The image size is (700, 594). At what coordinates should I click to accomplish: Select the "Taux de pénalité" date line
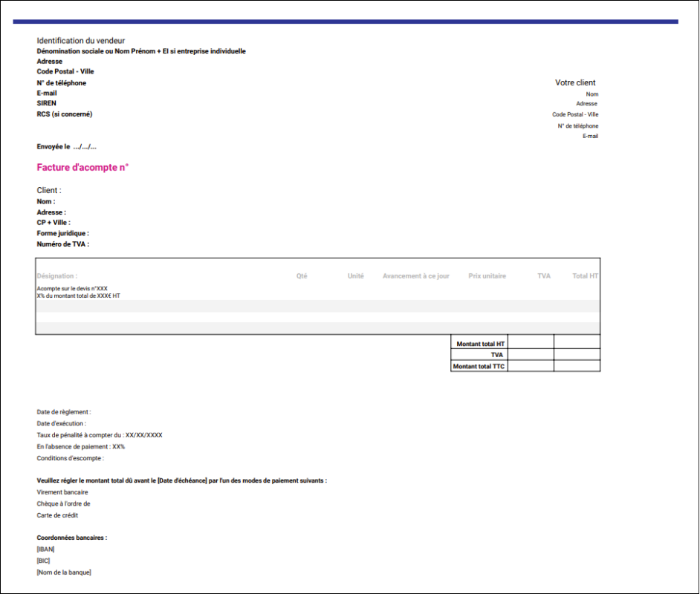pos(100,435)
